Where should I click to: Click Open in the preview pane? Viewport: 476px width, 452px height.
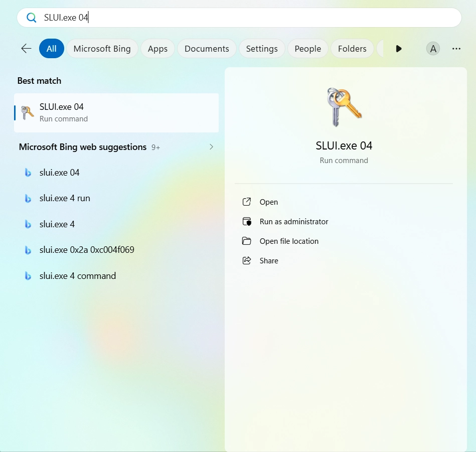pos(268,202)
